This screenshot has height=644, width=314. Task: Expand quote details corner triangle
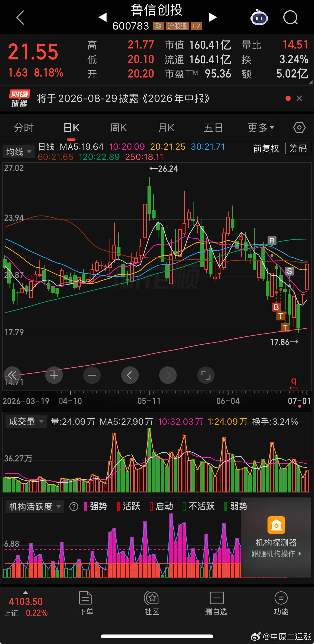(x=311, y=81)
